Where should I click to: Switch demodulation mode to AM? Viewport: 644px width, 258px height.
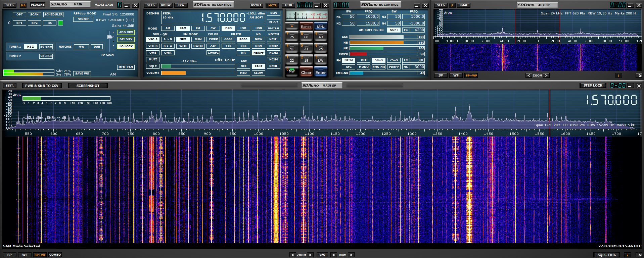(168, 28)
